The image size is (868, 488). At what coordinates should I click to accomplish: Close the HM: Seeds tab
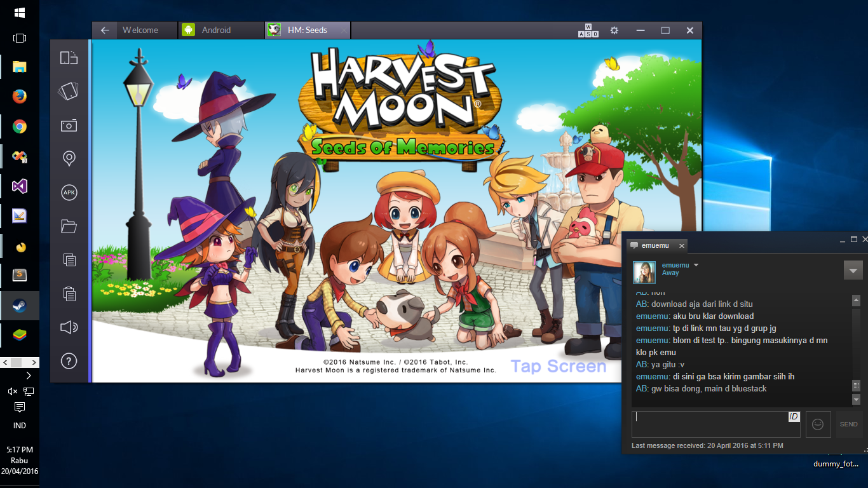click(x=344, y=30)
